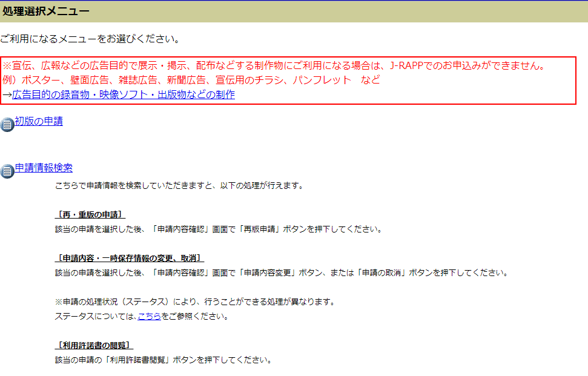Click the line mentioning 「申請内容変更」ボタン

click(x=282, y=272)
